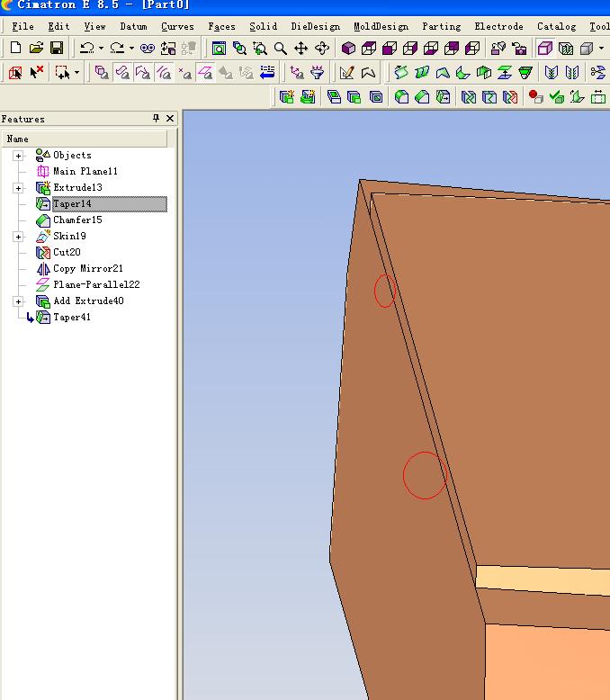Viewport: 610px width, 700px height.
Task: Open the funnel selection filter icon
Action: point(318,72)
